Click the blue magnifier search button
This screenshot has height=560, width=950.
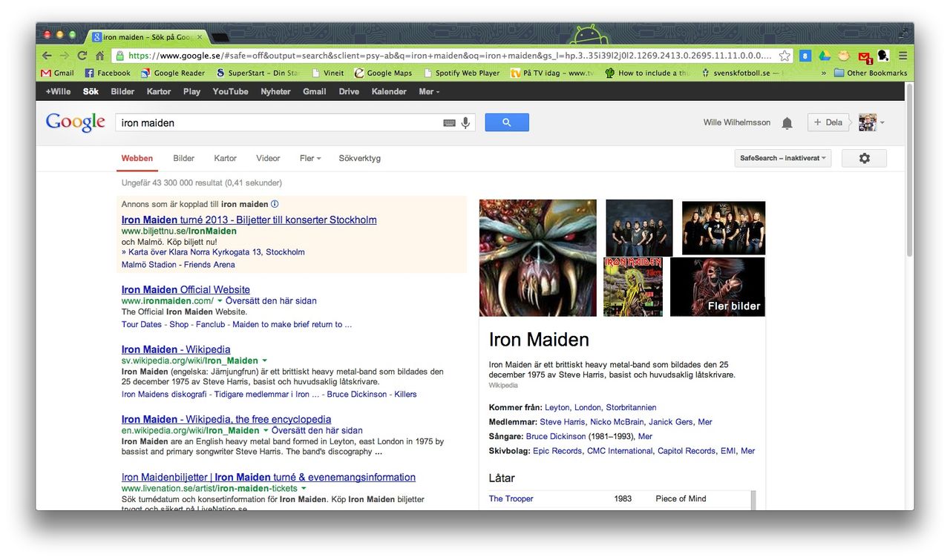[x=507, y=122]
